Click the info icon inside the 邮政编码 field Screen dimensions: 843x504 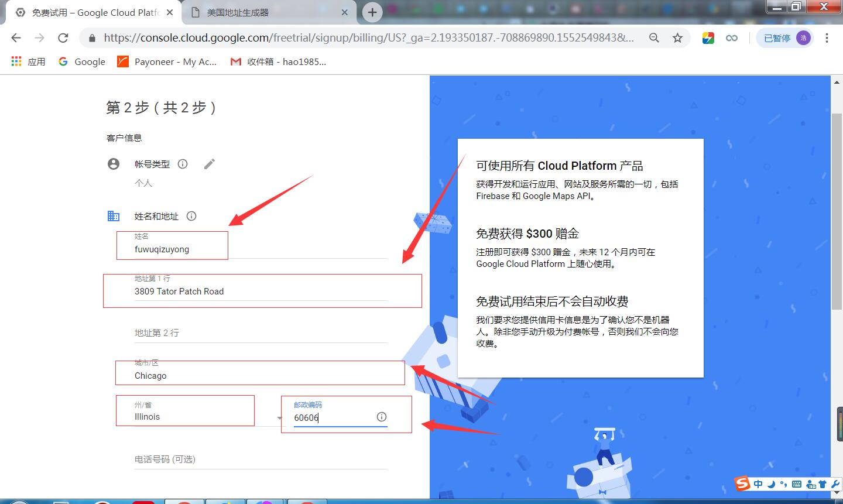point(381,417)
